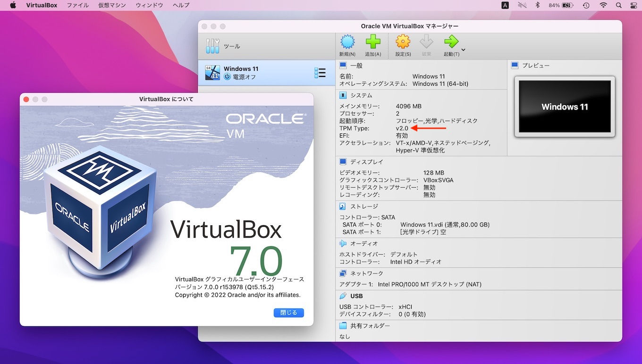Open the start mode dropdown arrow beside 起動
Screen dimensions: 642x364
click(463, 50)
